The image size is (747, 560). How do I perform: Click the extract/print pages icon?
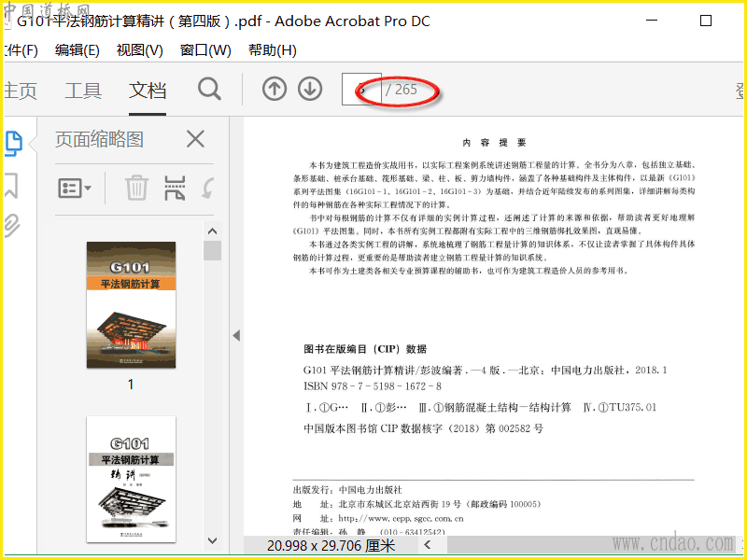pyautogui.click(x=175, y=188)
